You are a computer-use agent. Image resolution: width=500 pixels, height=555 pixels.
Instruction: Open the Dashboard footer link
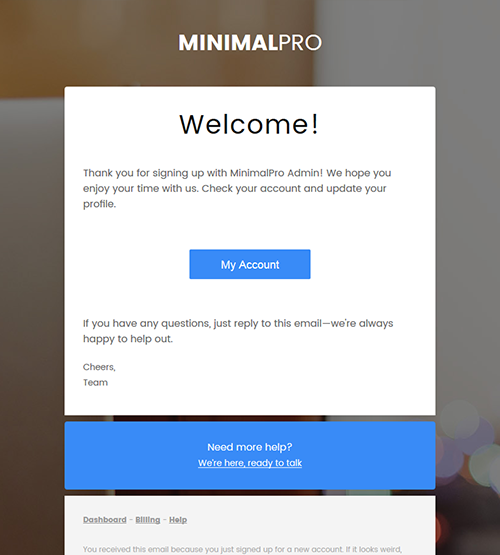(x=105, y=520)
